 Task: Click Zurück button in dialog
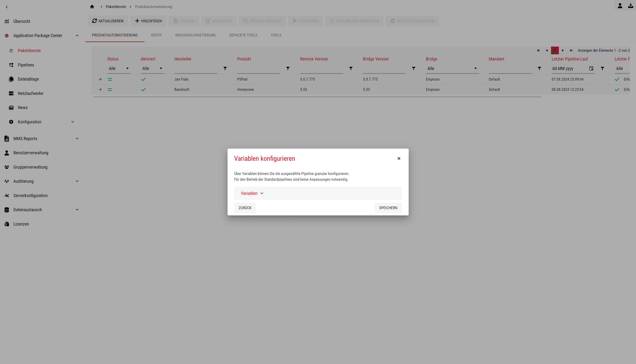[x=245, y=208]
